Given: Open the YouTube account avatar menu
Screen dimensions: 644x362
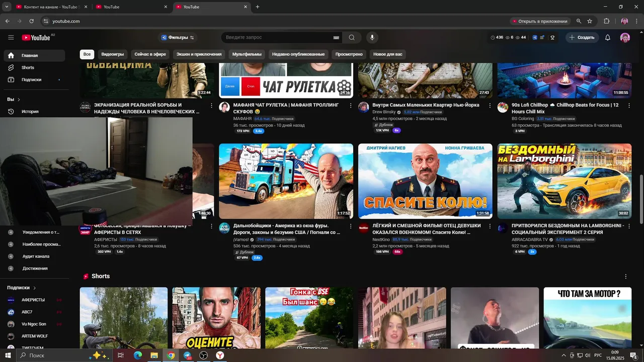Looking at the screenshot, I should tap(625, 38).
